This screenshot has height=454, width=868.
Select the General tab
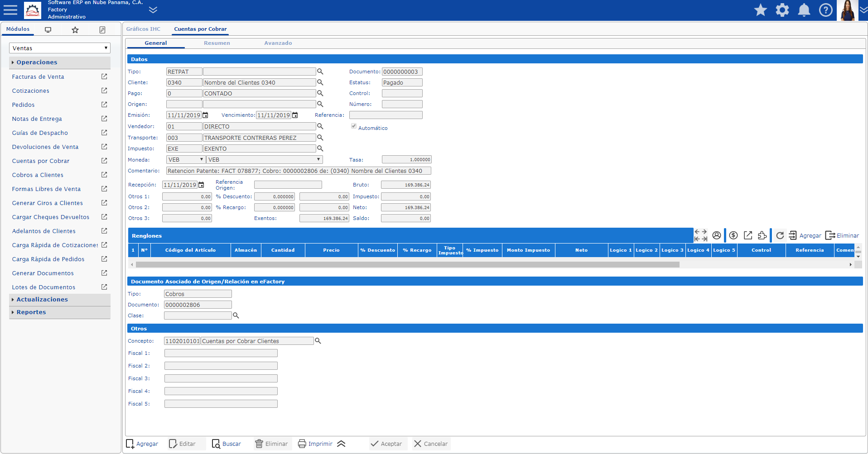point(156,43)
